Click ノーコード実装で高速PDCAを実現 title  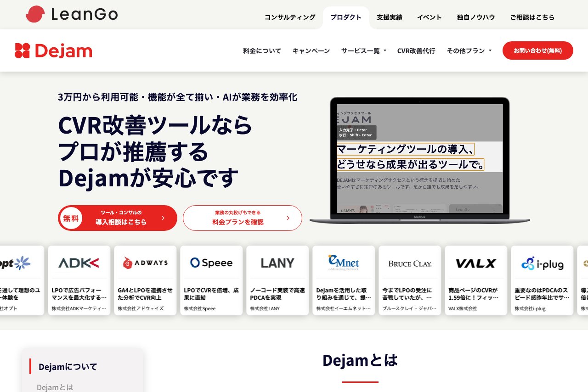pyautogui.click(x=277, y=294)
